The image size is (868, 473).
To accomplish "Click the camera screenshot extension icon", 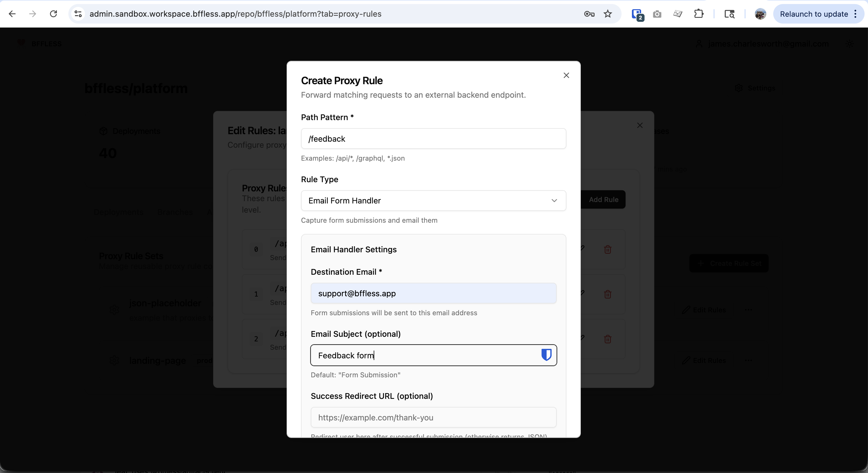I will coord(657,14).
